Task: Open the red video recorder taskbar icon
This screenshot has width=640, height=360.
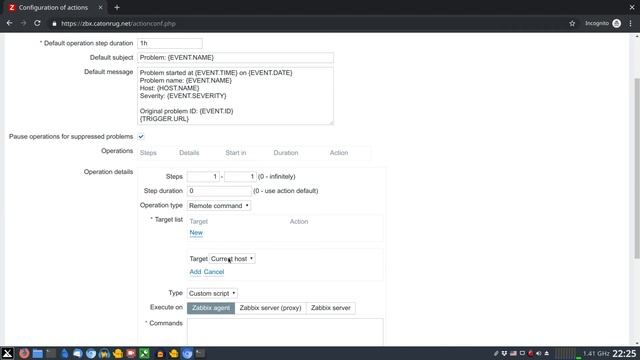Action: [131, 353]
